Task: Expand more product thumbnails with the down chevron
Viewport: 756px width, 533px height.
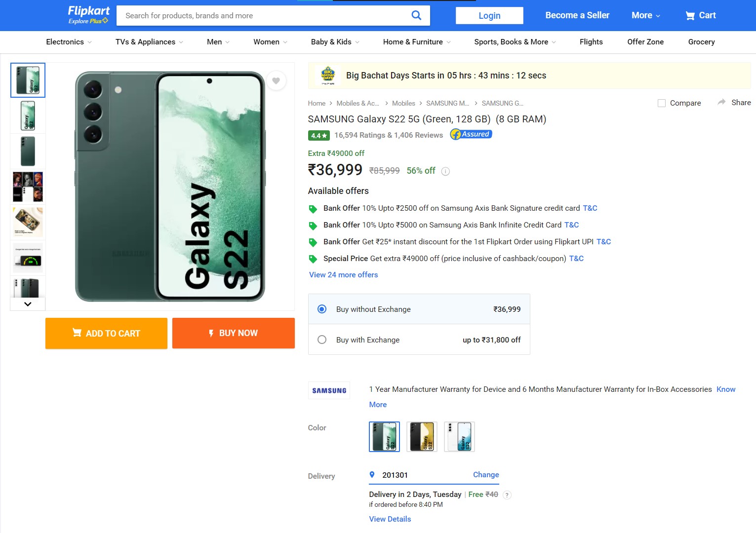Action: pos(28,304)
